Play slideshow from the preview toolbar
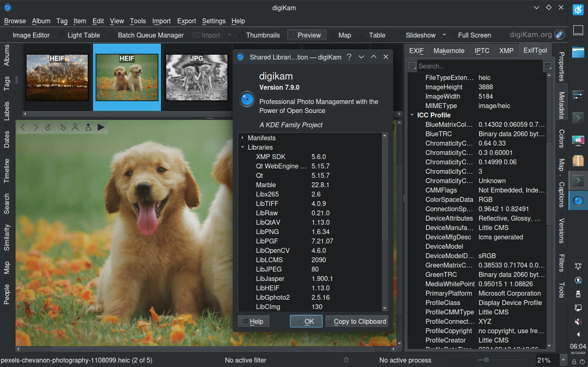The image size is (588, 367). 101,127
